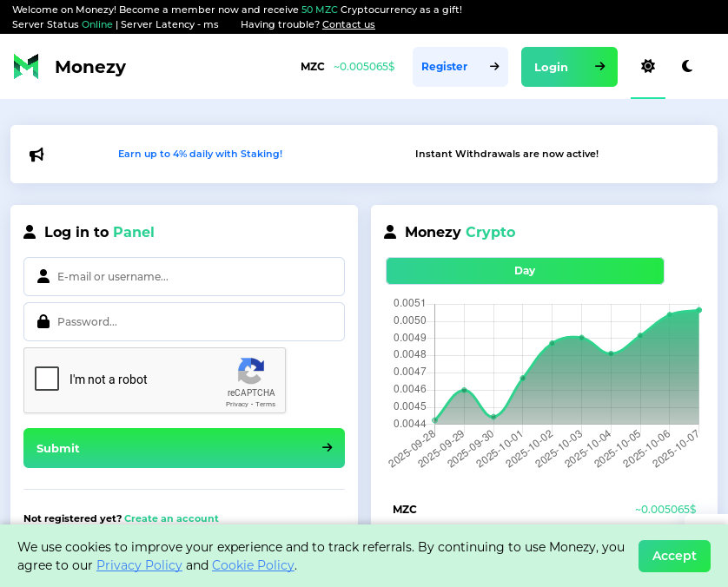The image size is (728, 587).
Task: Accept the cookie notice
Action: pyautogui.click(x=674, y=556)
